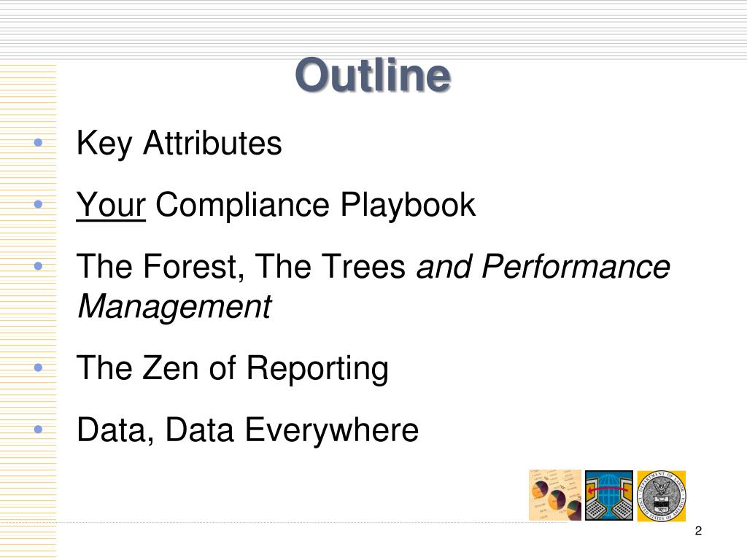Select the bullet beside Data, Data Everywhere
Image resolution: width=747 pixels, height=560 pixels.
click(x=39, y=429)
